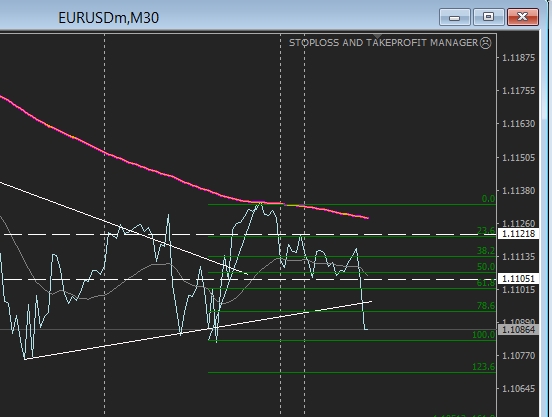Select the Fibonacci 78.6 level label

click(x=486, y=306)
